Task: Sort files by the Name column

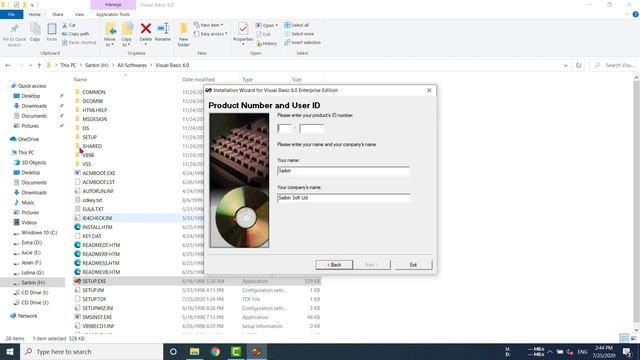Action: tap(80, 80)
